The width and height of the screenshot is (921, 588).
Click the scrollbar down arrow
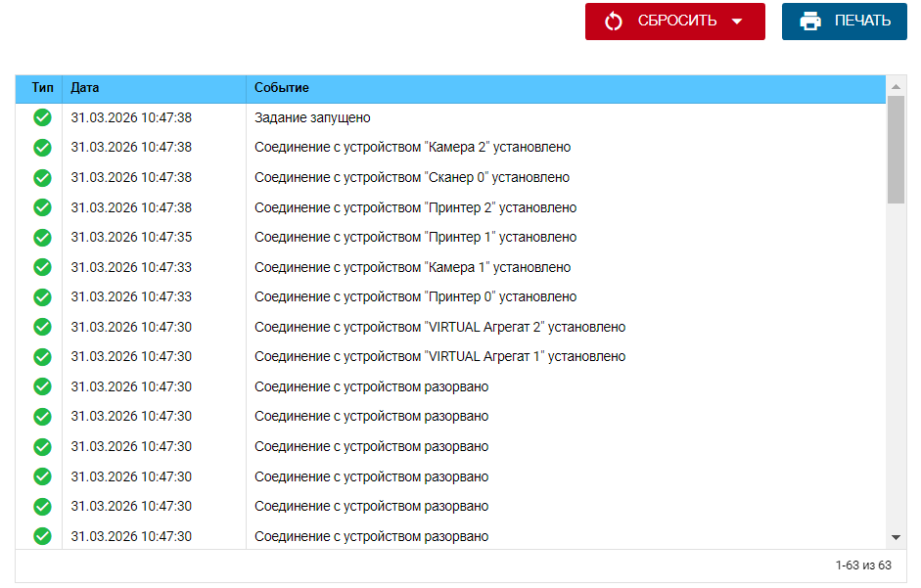click(x=896, y=536)
